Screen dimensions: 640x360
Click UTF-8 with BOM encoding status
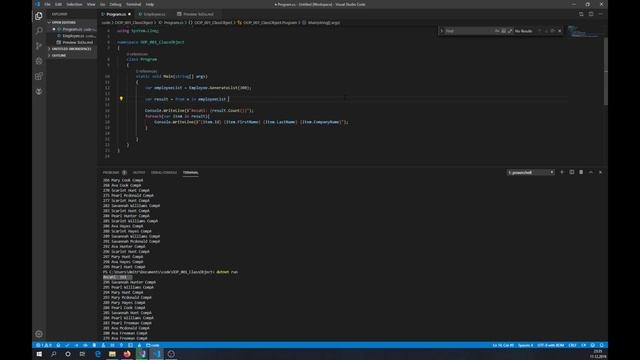(550, 345)
